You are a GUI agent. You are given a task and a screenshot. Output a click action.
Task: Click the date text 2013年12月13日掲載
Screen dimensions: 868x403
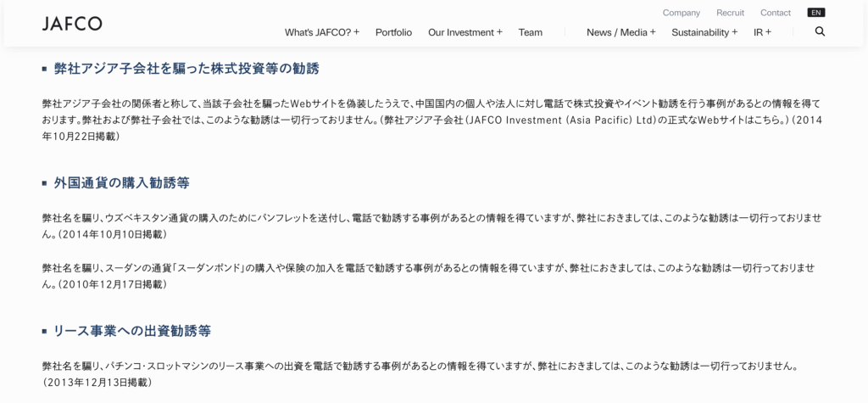pos(97,383)
